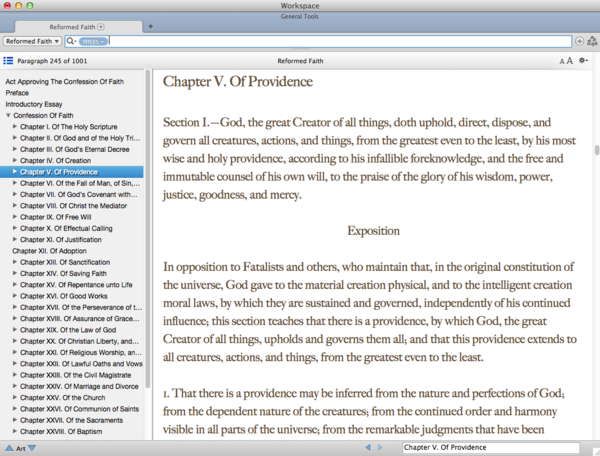Expand Chapter IX. Of Free Will
Image resolution: width=600 pixels, height=456 pixels.
click(15, 217)
